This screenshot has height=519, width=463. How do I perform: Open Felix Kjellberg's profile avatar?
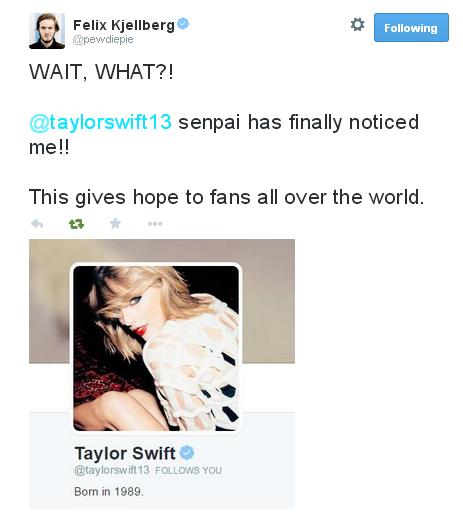coord(47,31)
